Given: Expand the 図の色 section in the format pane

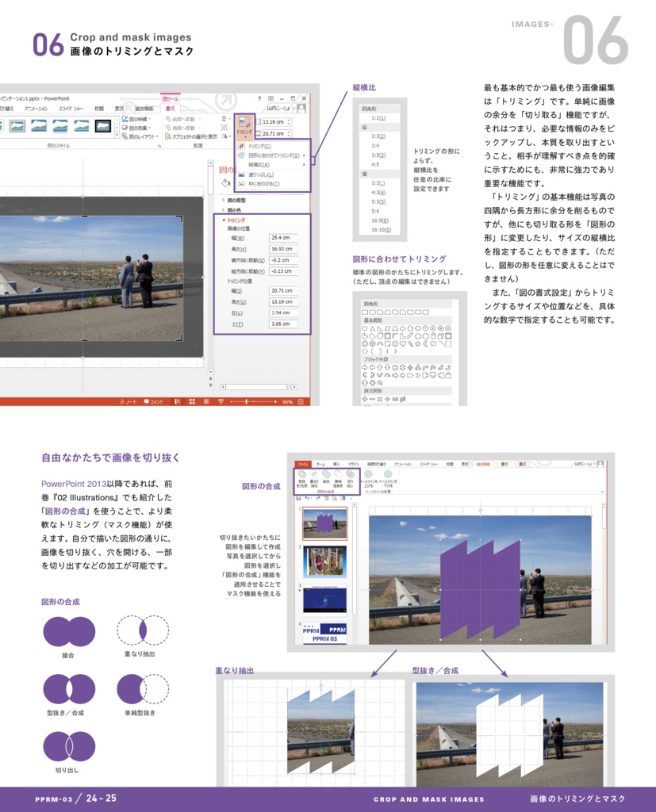Looking at the screenshot, I should pyautogui.click(x=234, y=210).
